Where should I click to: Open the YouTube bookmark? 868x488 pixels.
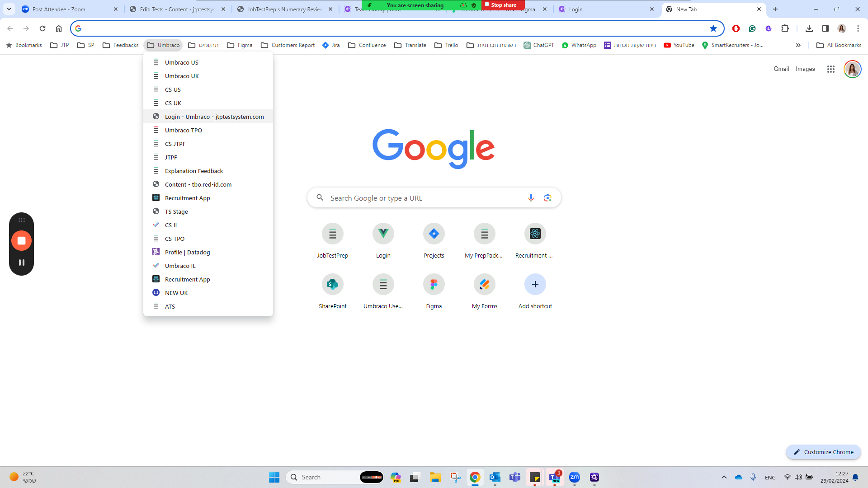coord(679,45)
